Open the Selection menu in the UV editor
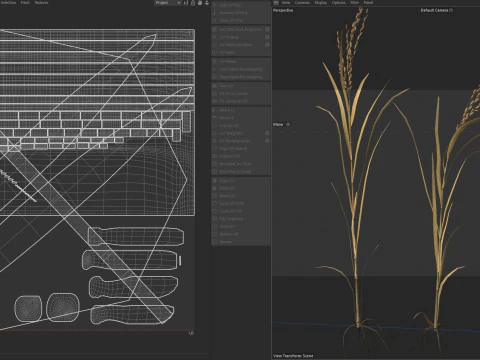The height and width of the screenshot is (360, 480). (x=8, y=2)
